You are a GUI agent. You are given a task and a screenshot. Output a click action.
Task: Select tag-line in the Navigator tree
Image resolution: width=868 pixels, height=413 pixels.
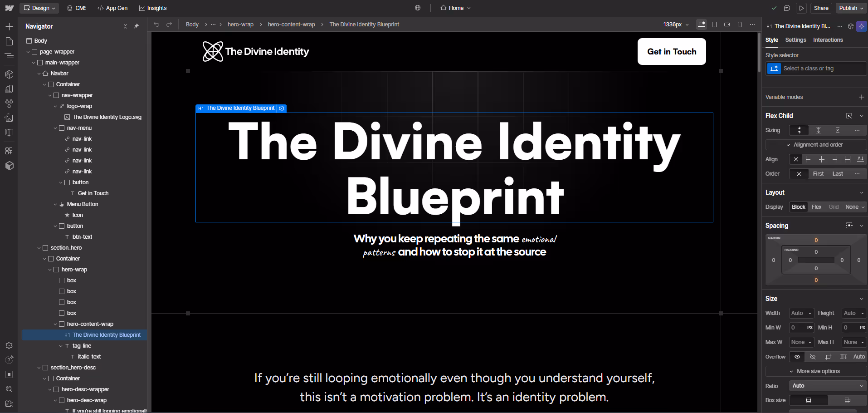pyautogui.click(x=82, y=346)
